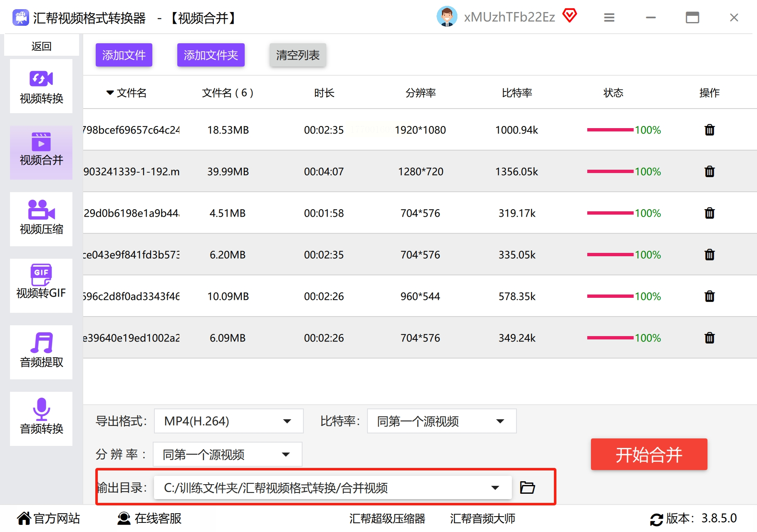Viewport: 757px width, 532px height.
Task: Open the hamburger menu in title bar
Action: tap(609, 17)
